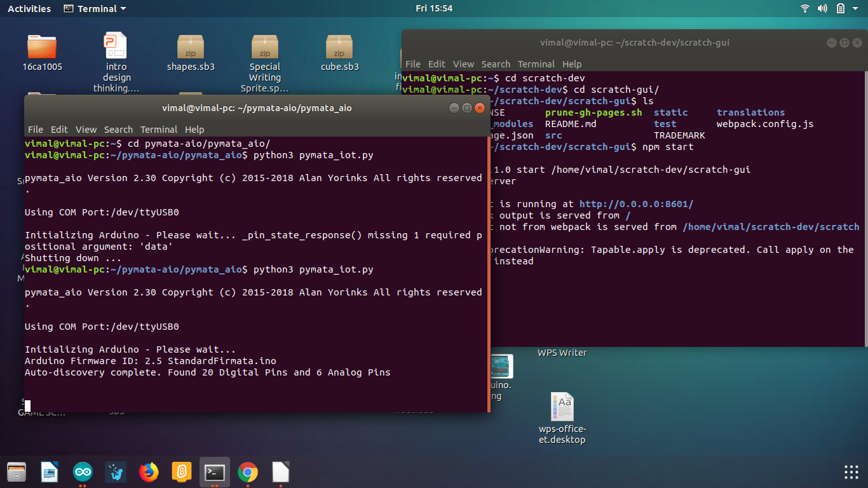Open the clock calendar at Fri 15:54
868x488 pixels.
pos(434,8)
